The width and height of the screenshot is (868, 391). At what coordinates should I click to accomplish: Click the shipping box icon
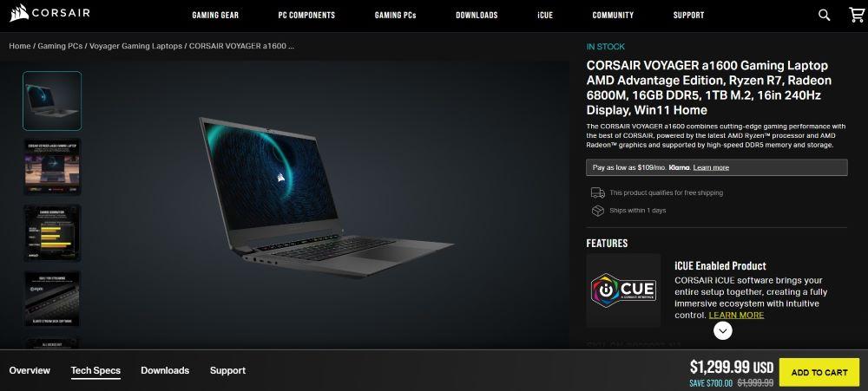tap(598, 211)
